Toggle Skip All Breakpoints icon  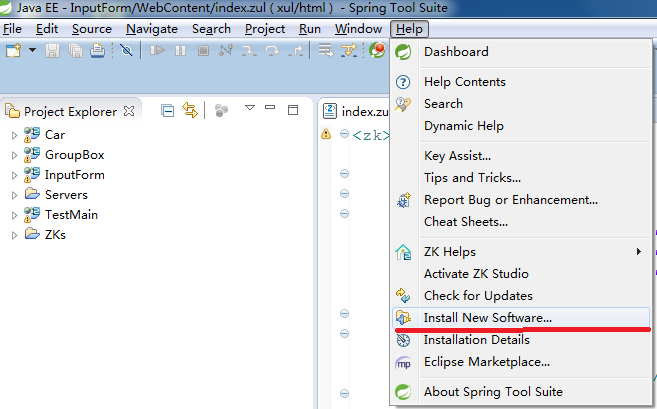[x=126, y=51]
